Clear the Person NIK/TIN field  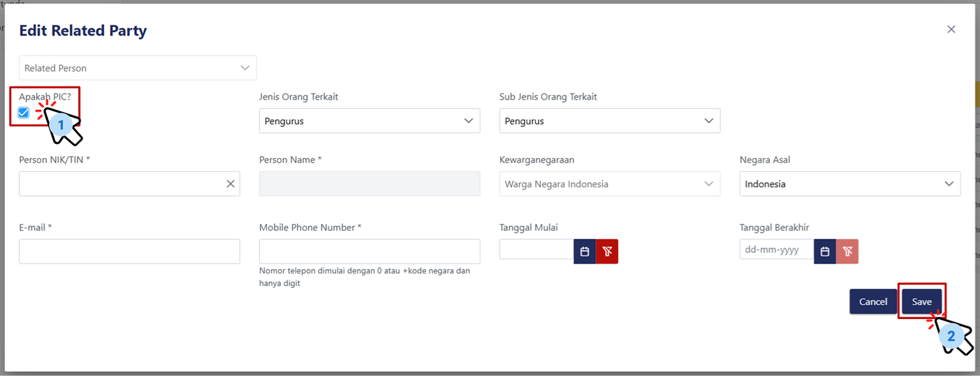(x=230, y=184)
